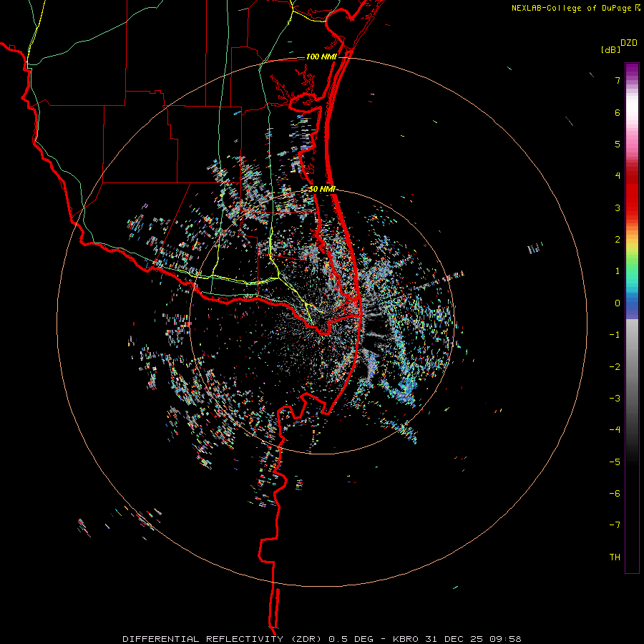Click the DZD legend title
The image size is (644, 644).
(629, 43)
